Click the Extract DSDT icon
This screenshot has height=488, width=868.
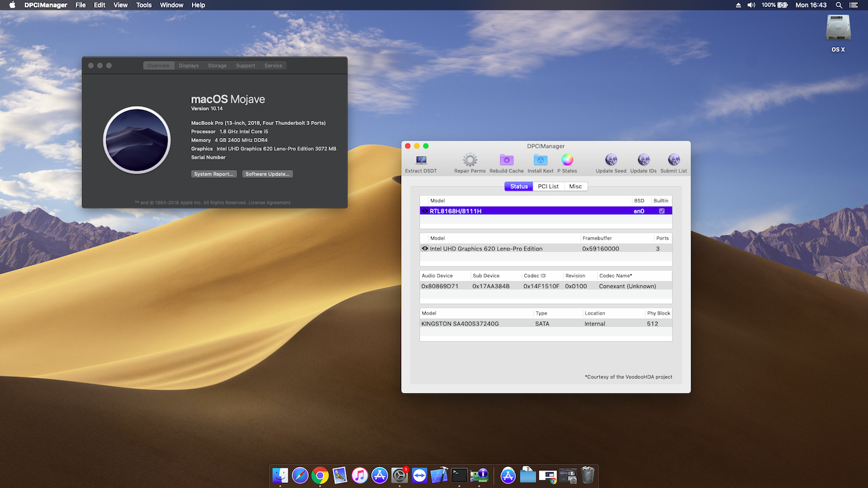point(420,160)
